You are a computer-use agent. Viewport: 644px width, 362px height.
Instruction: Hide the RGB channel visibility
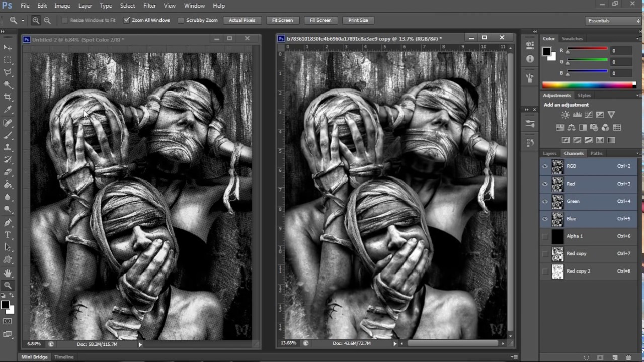(545, 166)
